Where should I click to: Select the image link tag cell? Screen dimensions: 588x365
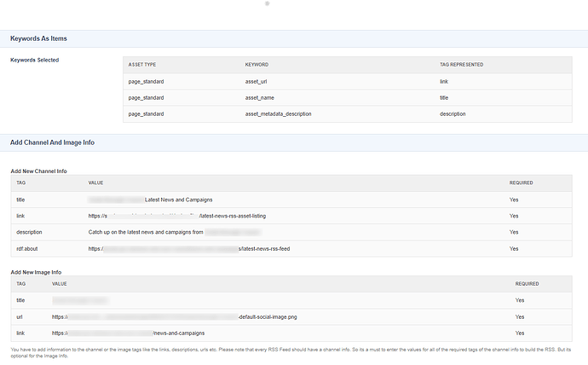tap(20, 333)
